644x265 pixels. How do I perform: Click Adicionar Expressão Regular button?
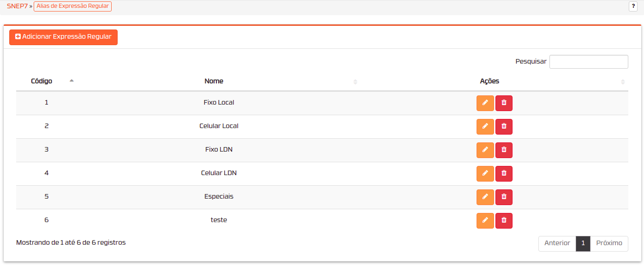tap(64, 37)
